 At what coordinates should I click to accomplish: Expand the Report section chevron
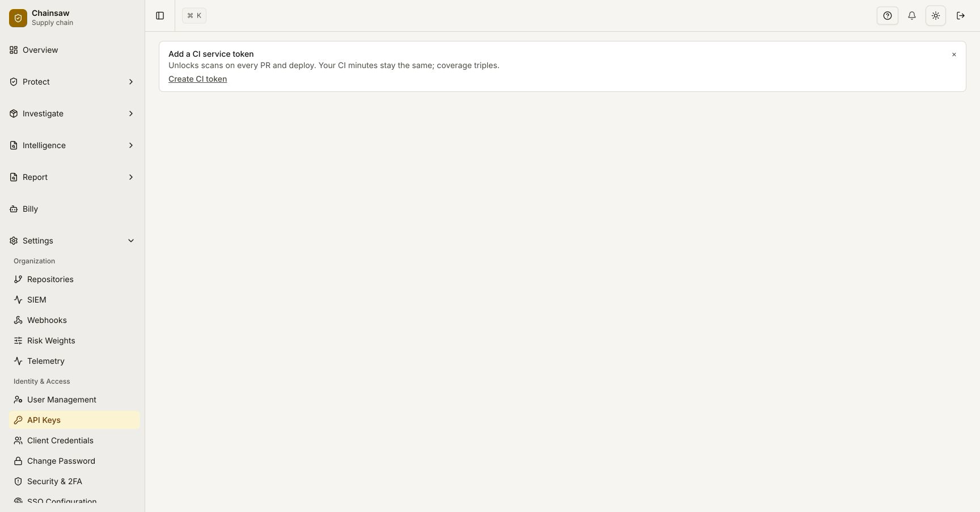click(131, 177)
